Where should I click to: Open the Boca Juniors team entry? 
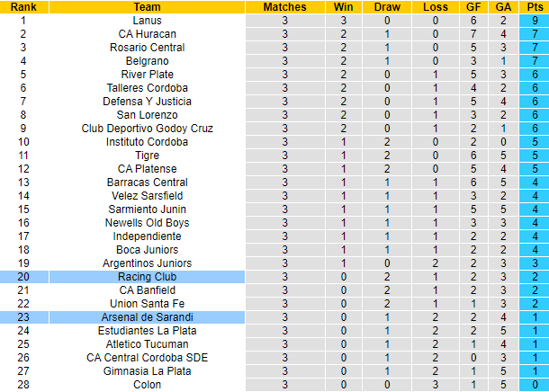click(148, 249)
